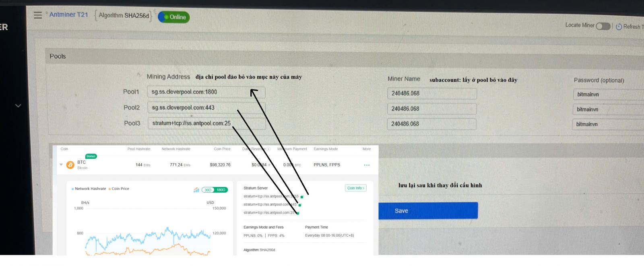Click the Pool1 mining address field
This screenshot has height=266, width=644.
tap(206, 92)
